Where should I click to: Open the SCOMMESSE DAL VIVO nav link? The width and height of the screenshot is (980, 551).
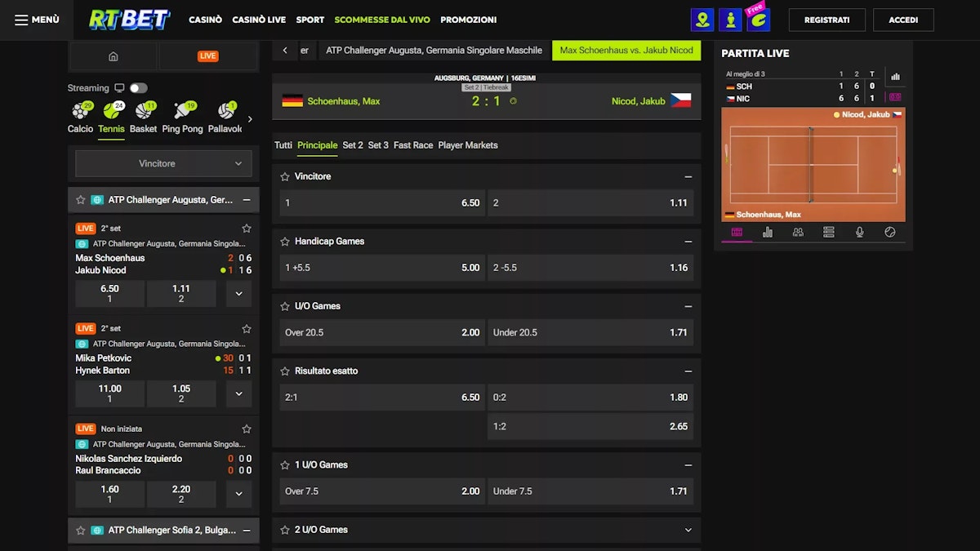[x=382, y=20]
